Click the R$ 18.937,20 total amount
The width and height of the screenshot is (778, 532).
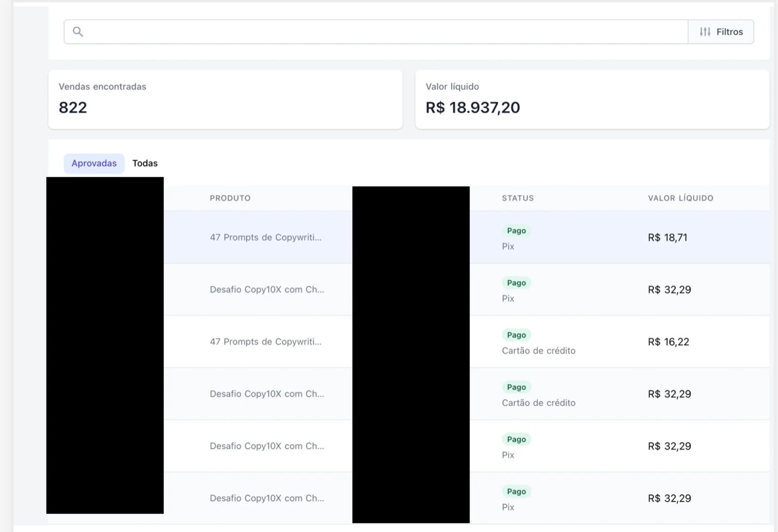click(x=473, y=107)
